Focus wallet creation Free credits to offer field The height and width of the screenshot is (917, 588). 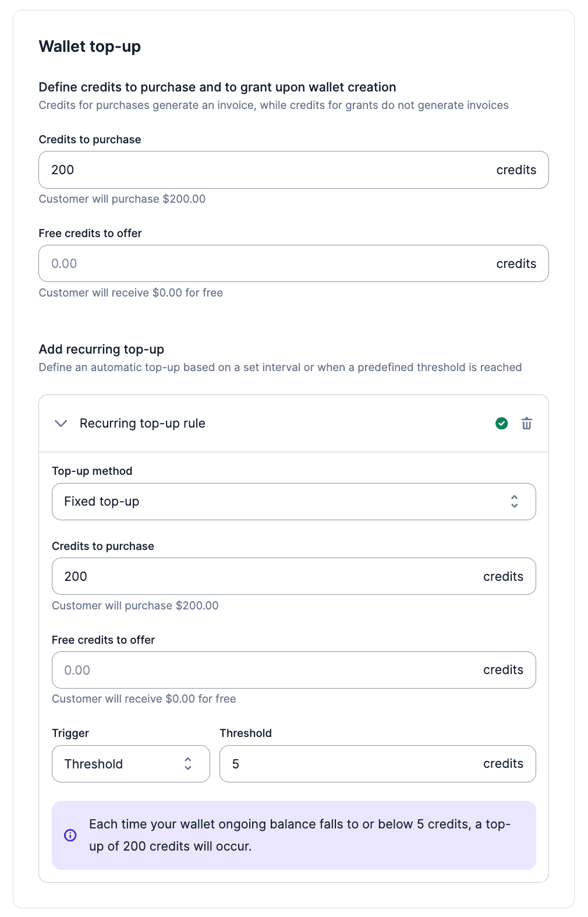[262, 263]
